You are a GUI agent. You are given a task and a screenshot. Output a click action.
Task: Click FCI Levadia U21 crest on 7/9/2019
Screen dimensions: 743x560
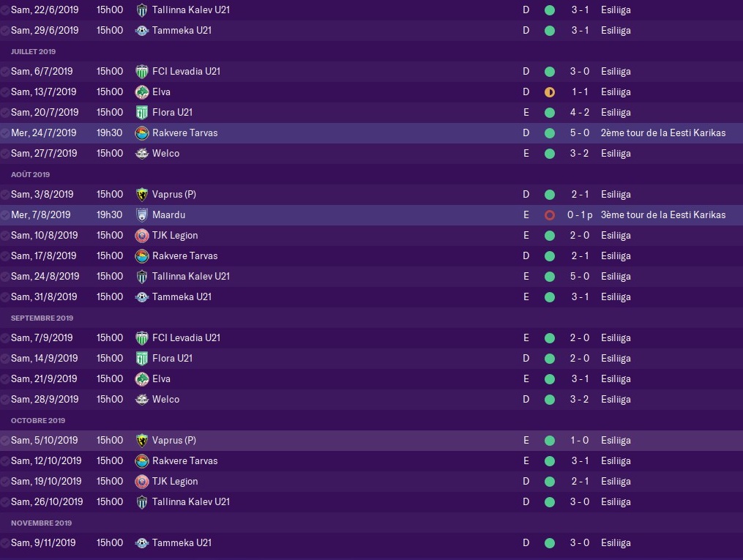pos(142,337)
